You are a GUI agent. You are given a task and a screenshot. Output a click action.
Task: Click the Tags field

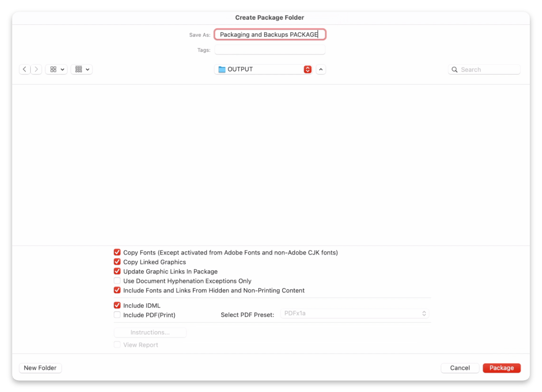pos(270,50)
